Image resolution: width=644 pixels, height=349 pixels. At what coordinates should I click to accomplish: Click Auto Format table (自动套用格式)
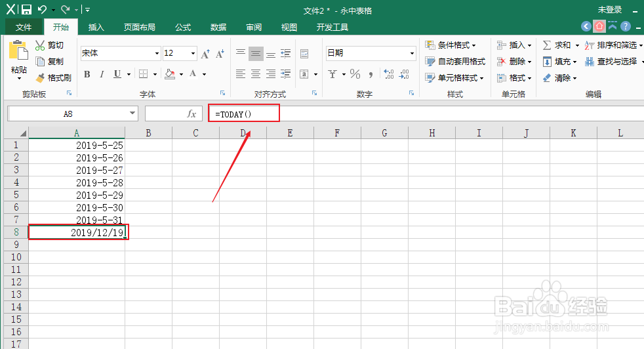tap(455, 61)
